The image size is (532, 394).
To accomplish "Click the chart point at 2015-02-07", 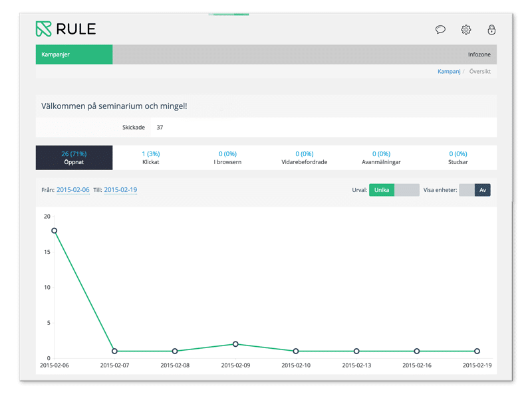I will pyautogui.click(x=114, y=351).
